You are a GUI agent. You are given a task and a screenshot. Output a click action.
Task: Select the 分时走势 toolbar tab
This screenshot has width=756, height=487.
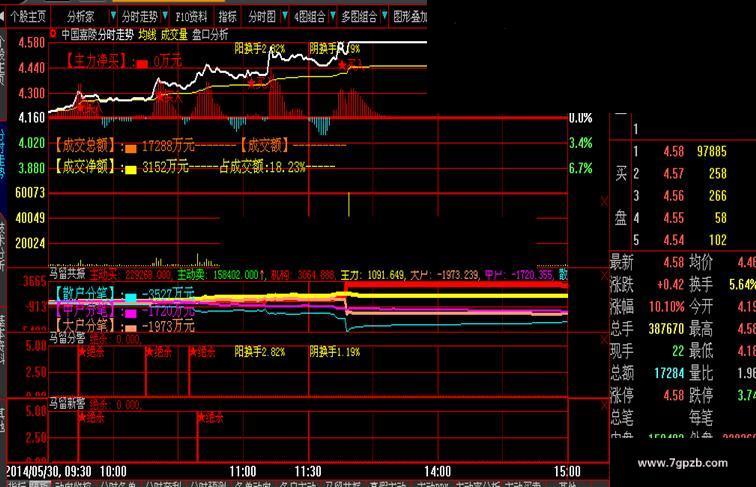coord(139,17)
